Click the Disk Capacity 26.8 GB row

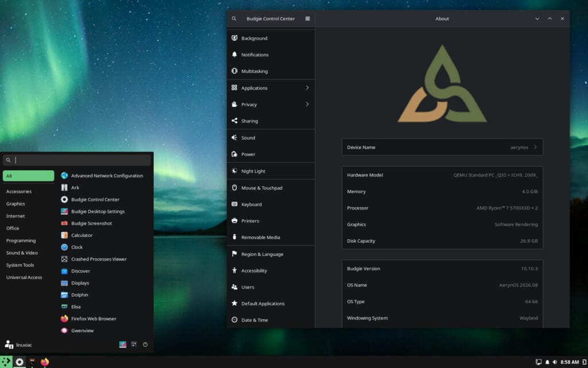coord(442,241)
